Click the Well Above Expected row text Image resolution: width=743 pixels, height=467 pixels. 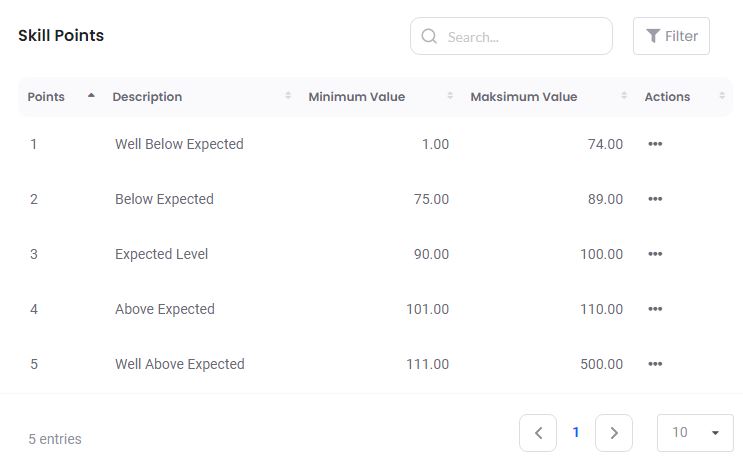tap(179, 364)
